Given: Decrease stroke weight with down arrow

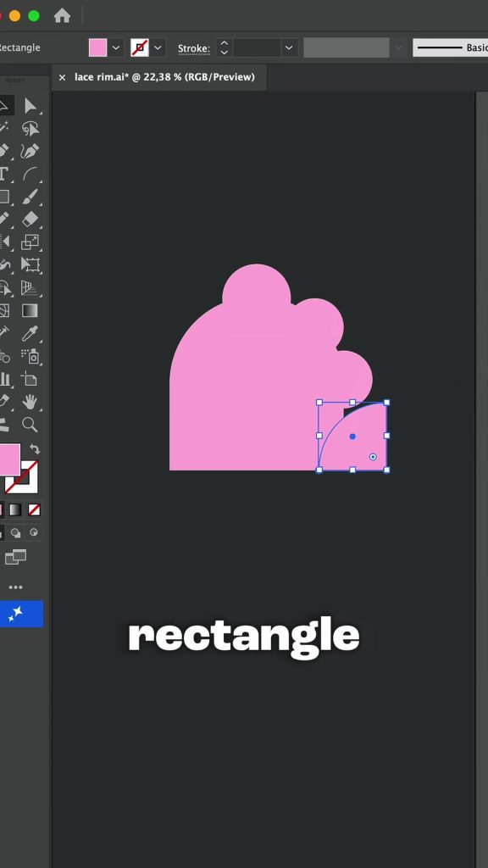Looking at the screenshot, I should (x=224, y=52).
